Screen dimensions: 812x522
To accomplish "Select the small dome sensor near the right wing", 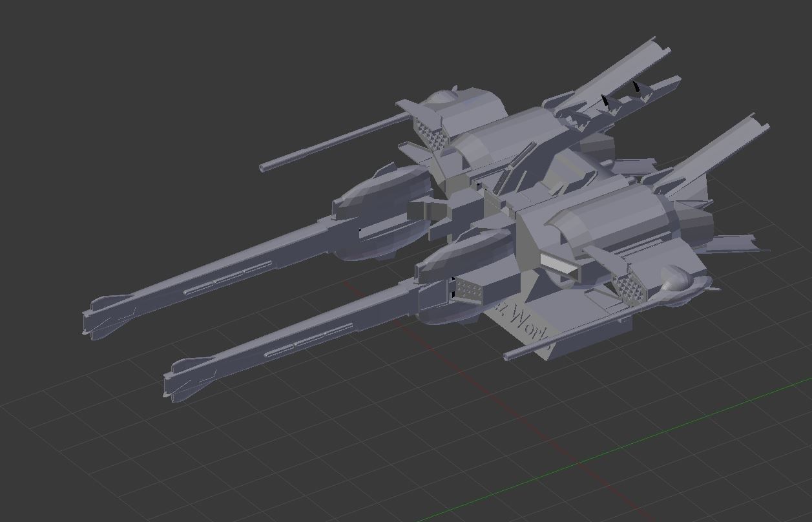I will [678, 277].
